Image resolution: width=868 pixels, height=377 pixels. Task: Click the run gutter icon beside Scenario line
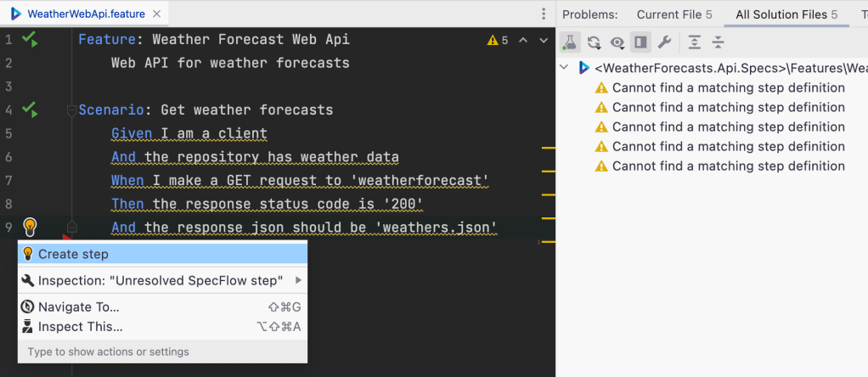[x=31, y=110]
